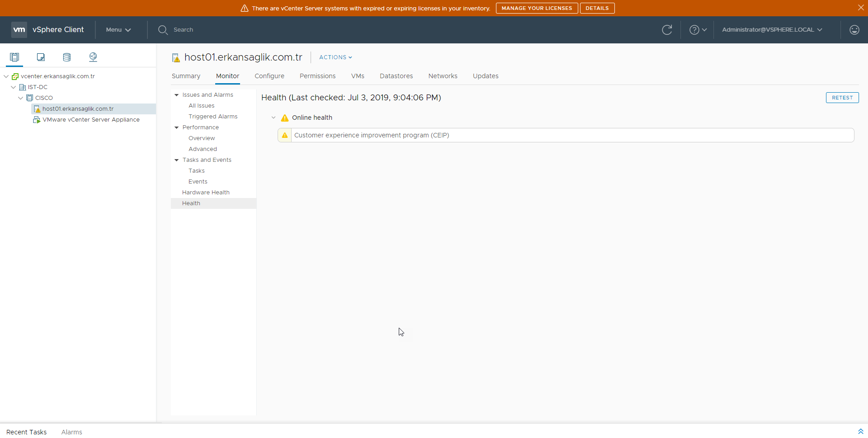The image size is (868, 438).
Task: Close the license warning banner
Action: point(861,8)
